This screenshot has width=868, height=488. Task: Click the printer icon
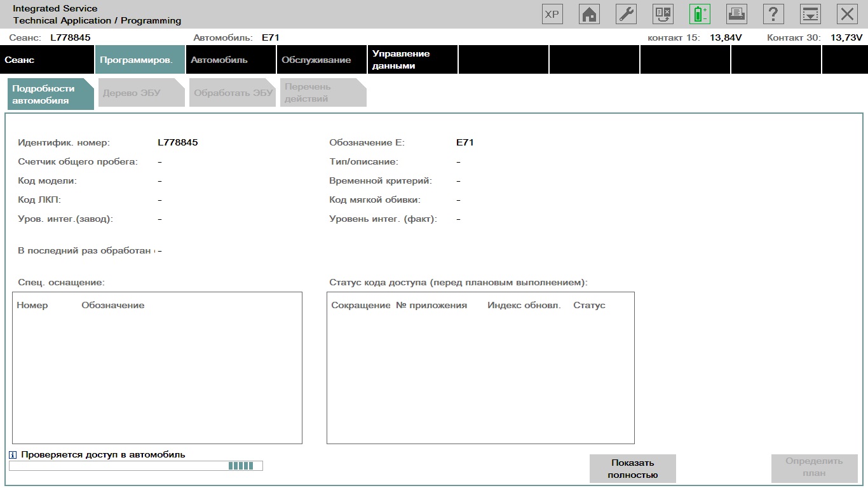point(736,14)
